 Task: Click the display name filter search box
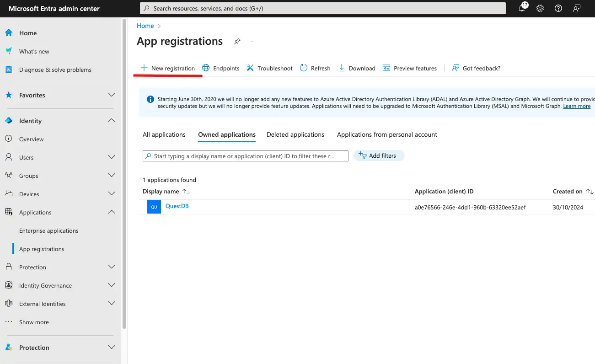[x=245, y=155]
